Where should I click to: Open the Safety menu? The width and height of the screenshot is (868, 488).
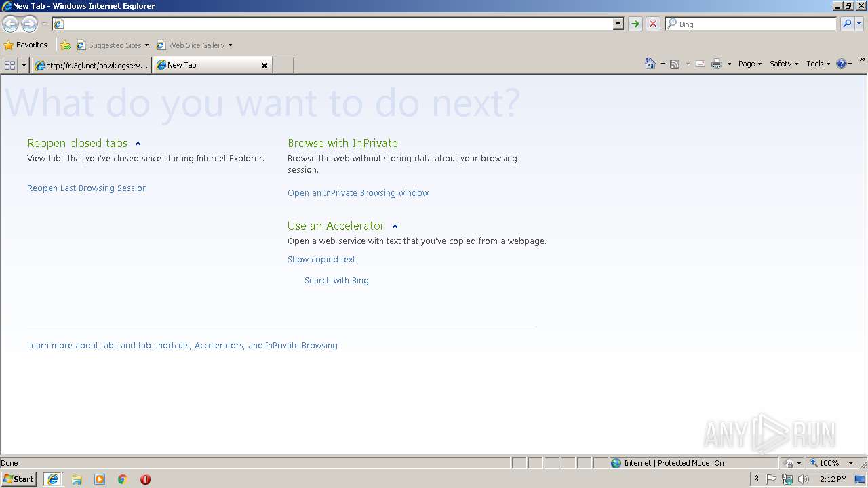point(783,64)
